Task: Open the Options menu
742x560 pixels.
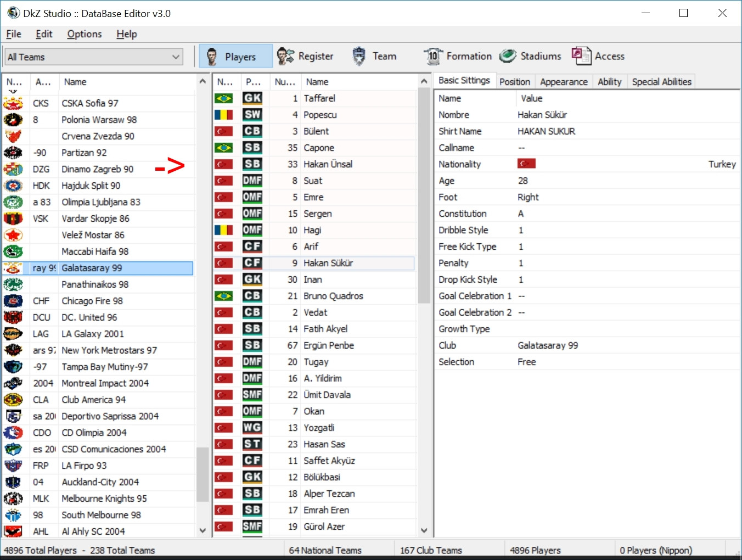Action: coord(85,34)
